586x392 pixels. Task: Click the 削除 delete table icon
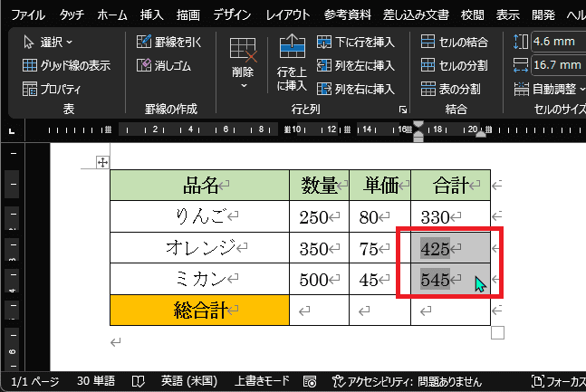[243, 50]
